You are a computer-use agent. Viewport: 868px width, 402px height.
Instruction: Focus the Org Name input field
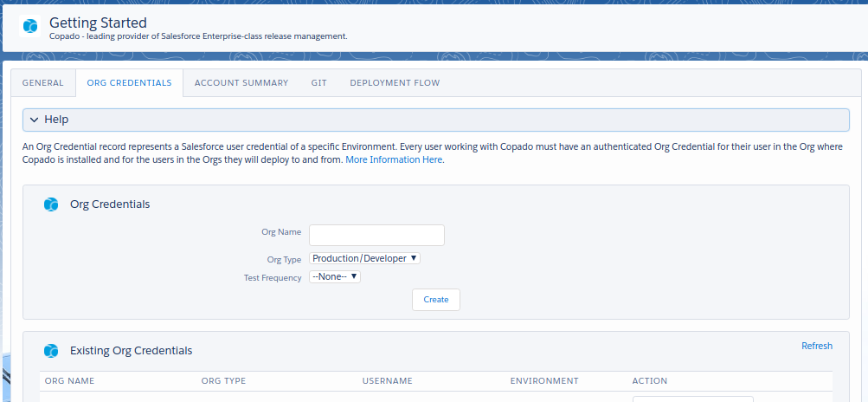click(377, 235)
